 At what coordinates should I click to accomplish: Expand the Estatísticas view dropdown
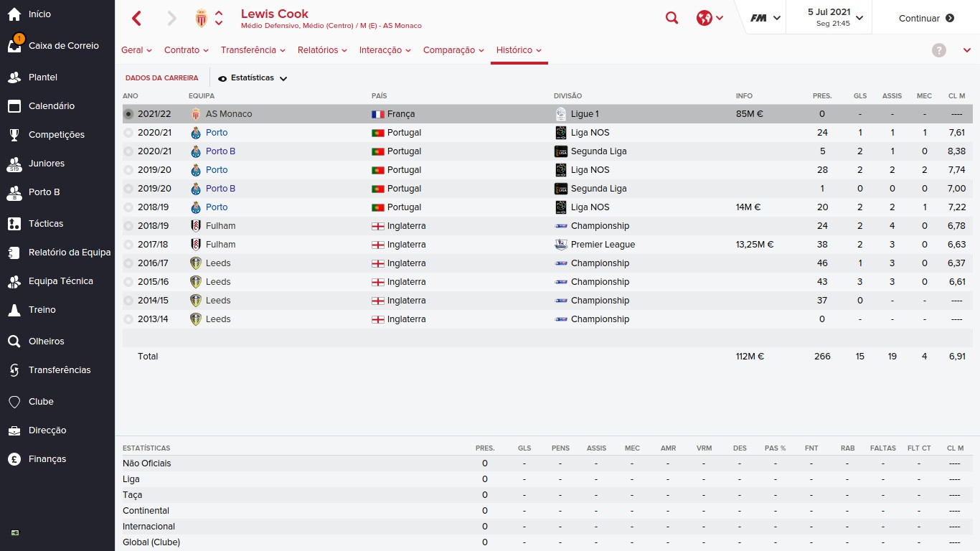coord(253,78)
